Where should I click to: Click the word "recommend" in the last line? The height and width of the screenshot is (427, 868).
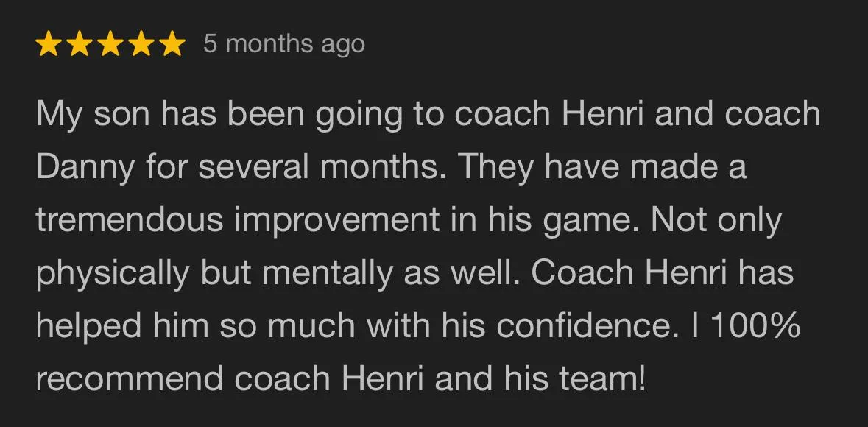[x=129, y=379]
